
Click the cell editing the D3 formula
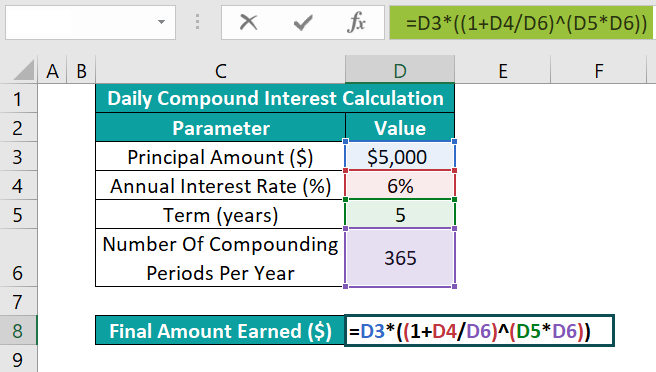[x=479, y=331]
